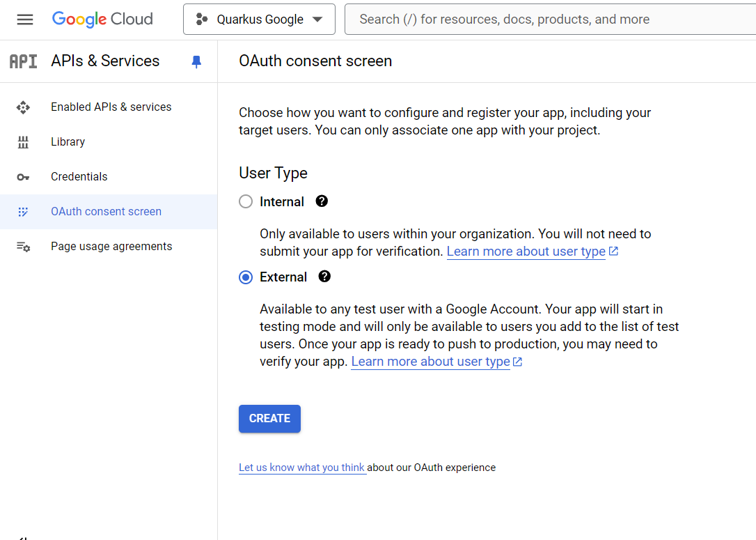Open Enabled APIs & services page

(109, 107)
